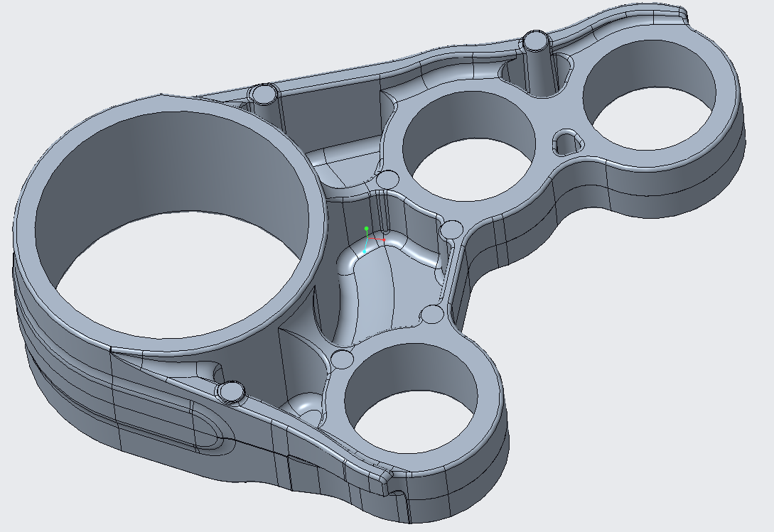Viewport: 774px width, 532px height.
Task: Select the green Y-axis tip of the triad
Action: (x=366, y=229)
